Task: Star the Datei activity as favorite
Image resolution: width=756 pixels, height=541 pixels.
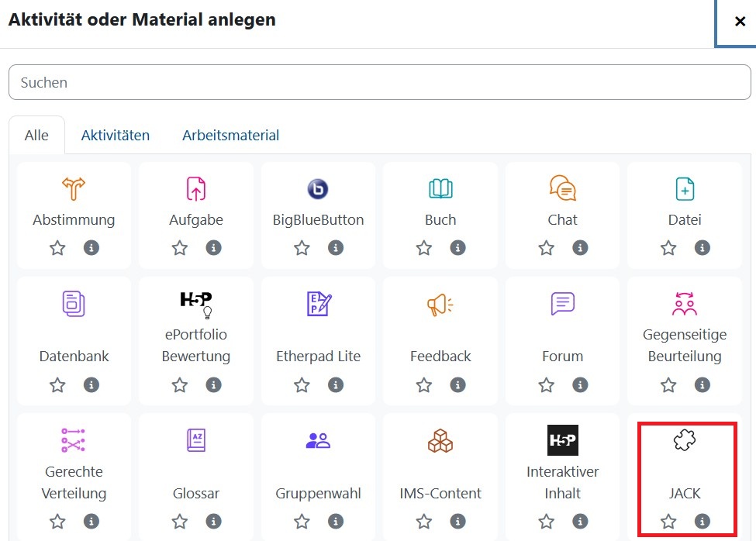Action: coord(668,248)
